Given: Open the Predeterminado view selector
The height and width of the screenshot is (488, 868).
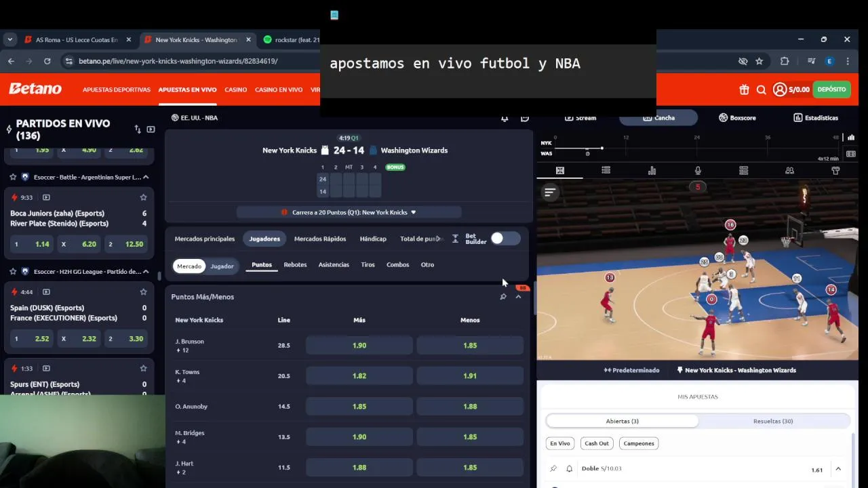Looking at the screenshot, I should pyautogui.click(x=631, y=371).
